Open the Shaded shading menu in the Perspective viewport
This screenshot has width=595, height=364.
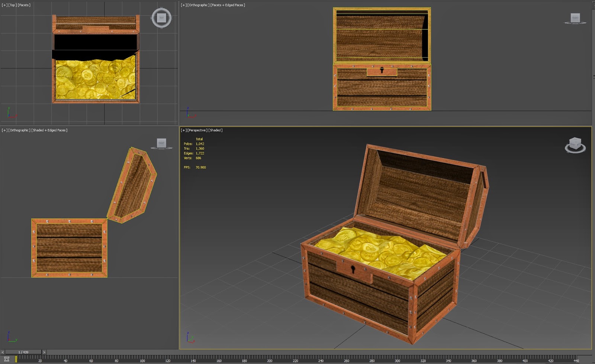(215, 130)
